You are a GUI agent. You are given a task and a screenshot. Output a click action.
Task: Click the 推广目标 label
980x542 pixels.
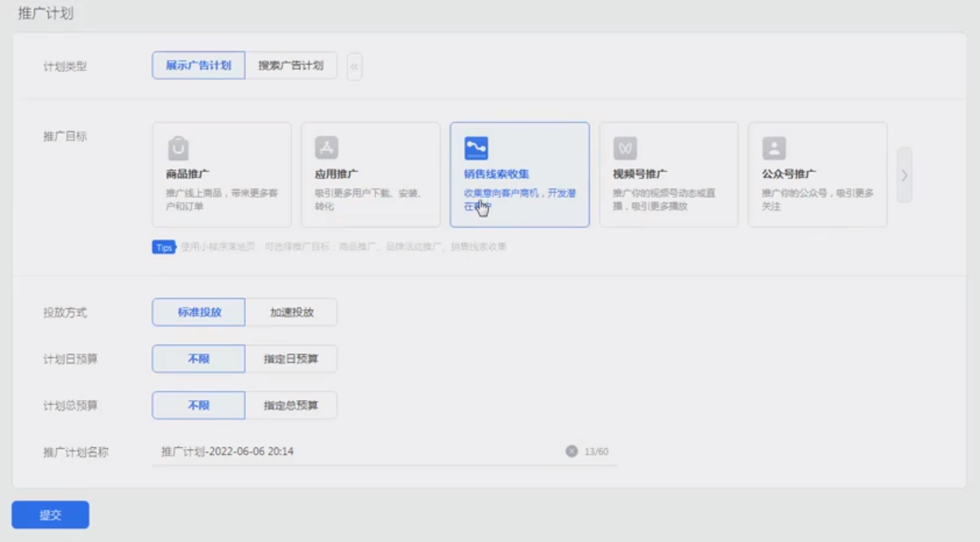(x=65, y=136)
